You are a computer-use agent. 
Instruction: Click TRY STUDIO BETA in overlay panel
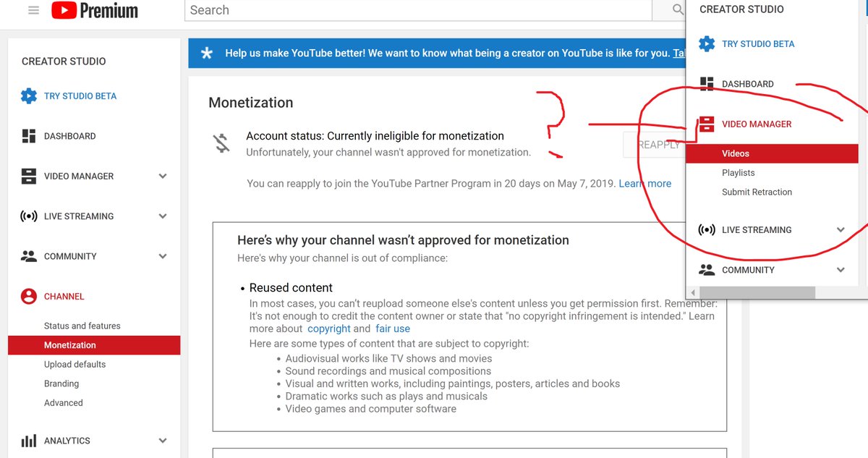758,43
